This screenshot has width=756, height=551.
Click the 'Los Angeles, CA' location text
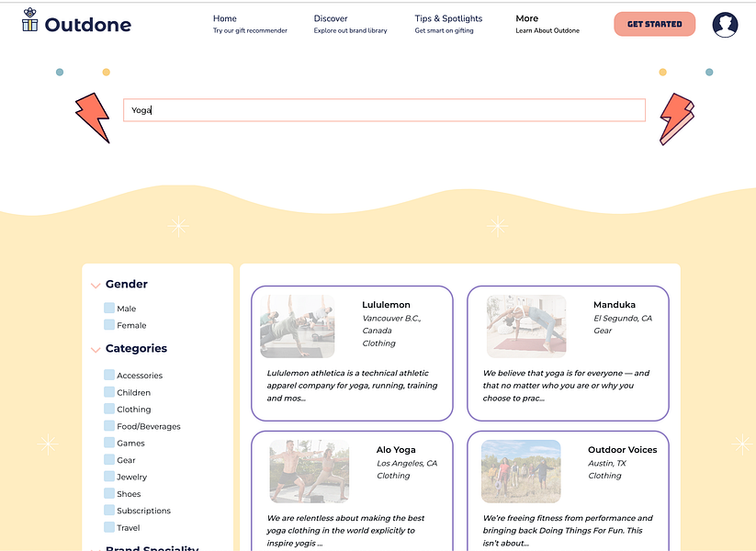407,463
